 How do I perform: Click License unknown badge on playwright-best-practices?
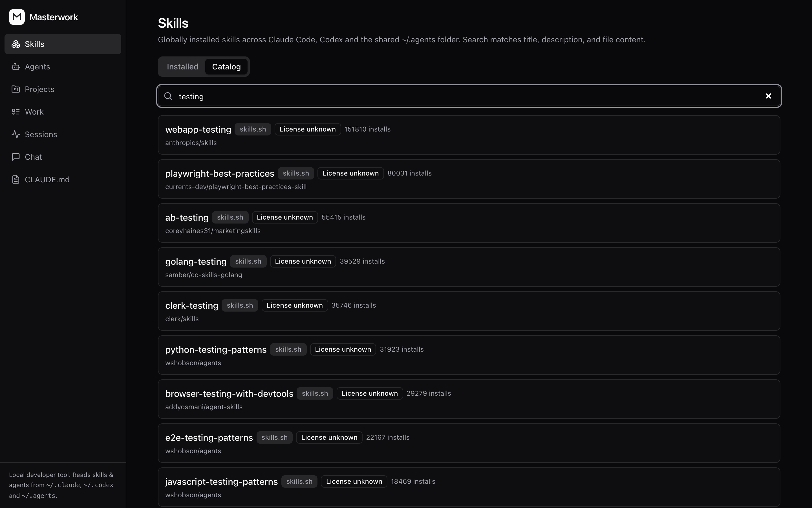click(x=351, y=173)
